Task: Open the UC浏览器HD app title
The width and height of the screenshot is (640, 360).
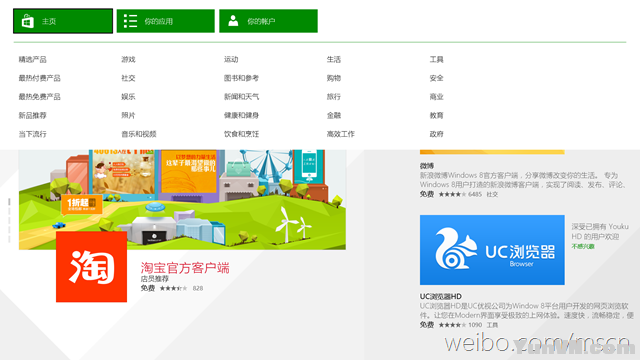Action: pos(440,296)
